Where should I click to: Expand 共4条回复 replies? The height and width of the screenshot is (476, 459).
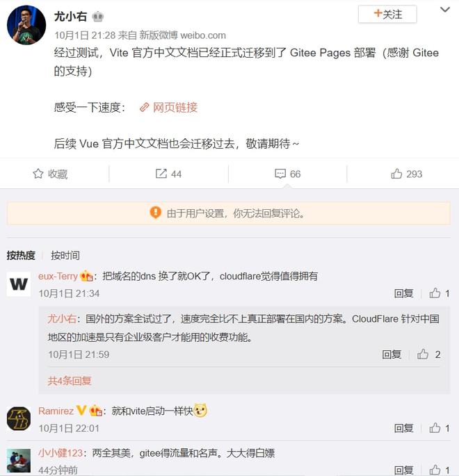click(x=70, y=381)
